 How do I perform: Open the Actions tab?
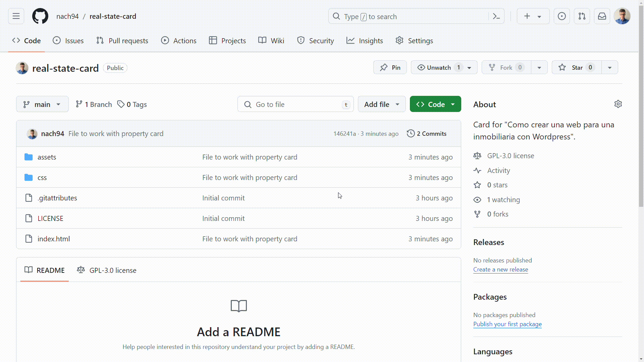coord(178,41)
